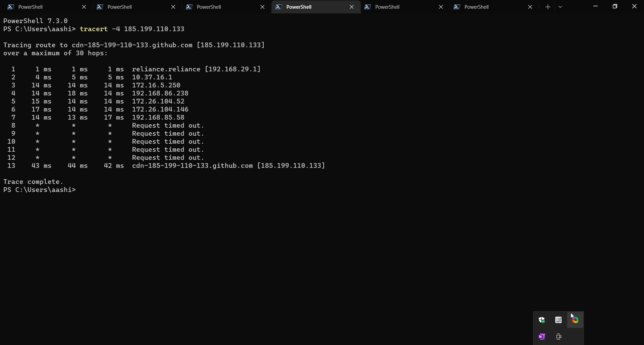Click 'reliance.reliance [192.168.29.1]' in hop 1
Viewport: 644px width, 345px height.
tap(196, 69)
